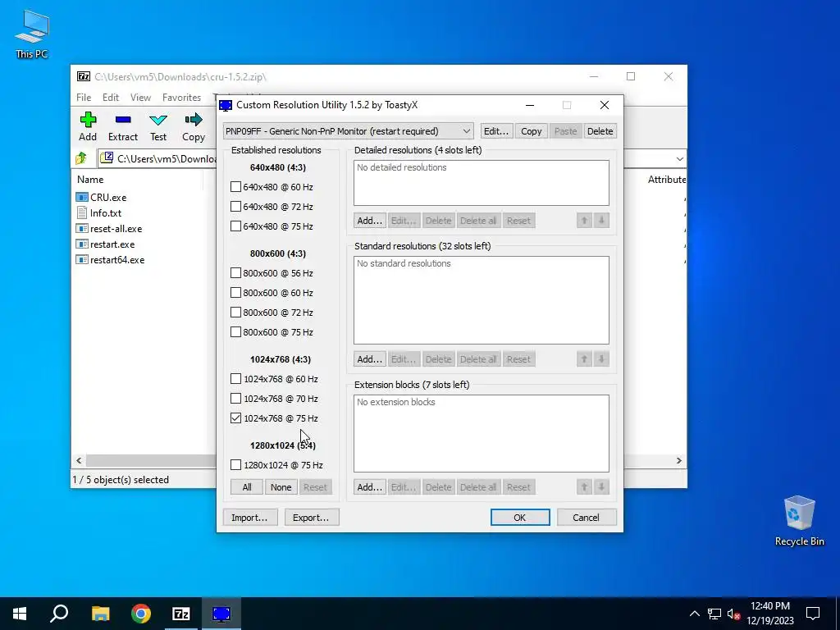Click Edit... next to monitor dropdown

pyautogui.click(x=496, y=131)
